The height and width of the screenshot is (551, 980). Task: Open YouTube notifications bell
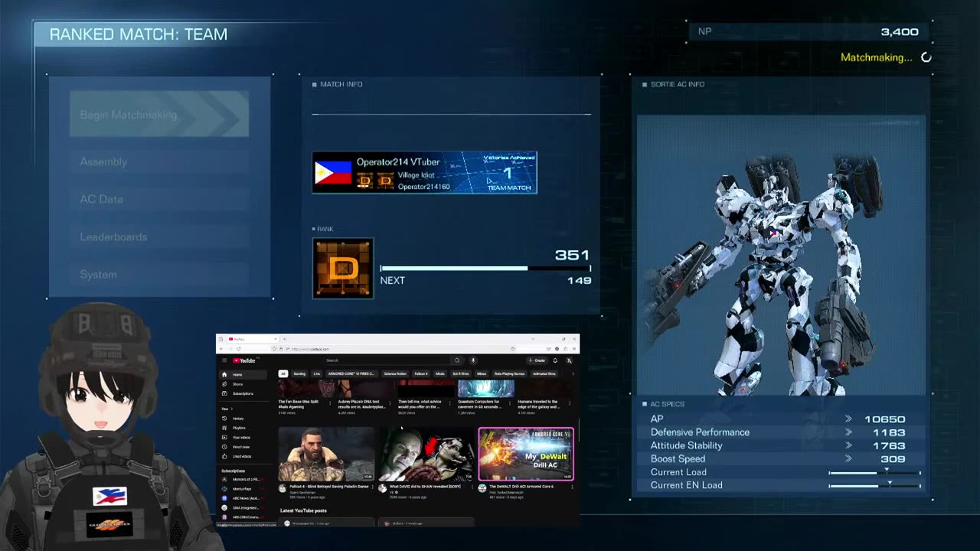[555, 360]
